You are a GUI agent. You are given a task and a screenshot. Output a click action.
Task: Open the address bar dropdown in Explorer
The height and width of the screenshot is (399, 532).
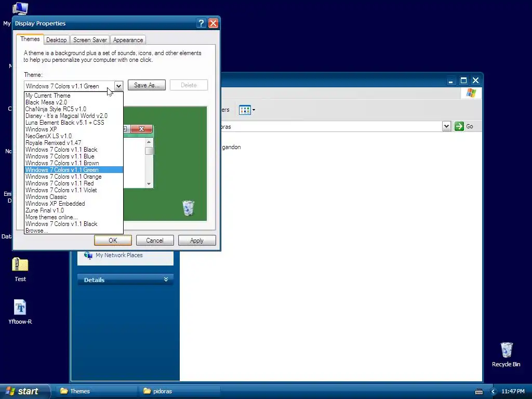(x=446, y=126)
